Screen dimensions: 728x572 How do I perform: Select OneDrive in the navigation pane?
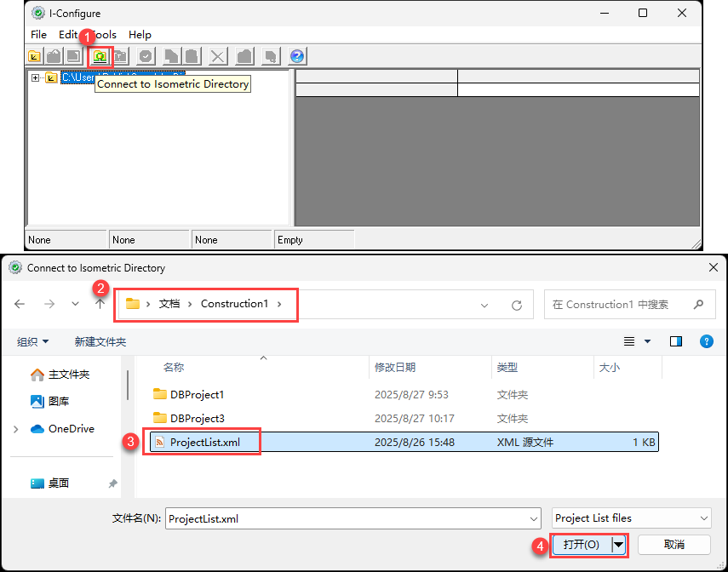click(x=71, y=429)
